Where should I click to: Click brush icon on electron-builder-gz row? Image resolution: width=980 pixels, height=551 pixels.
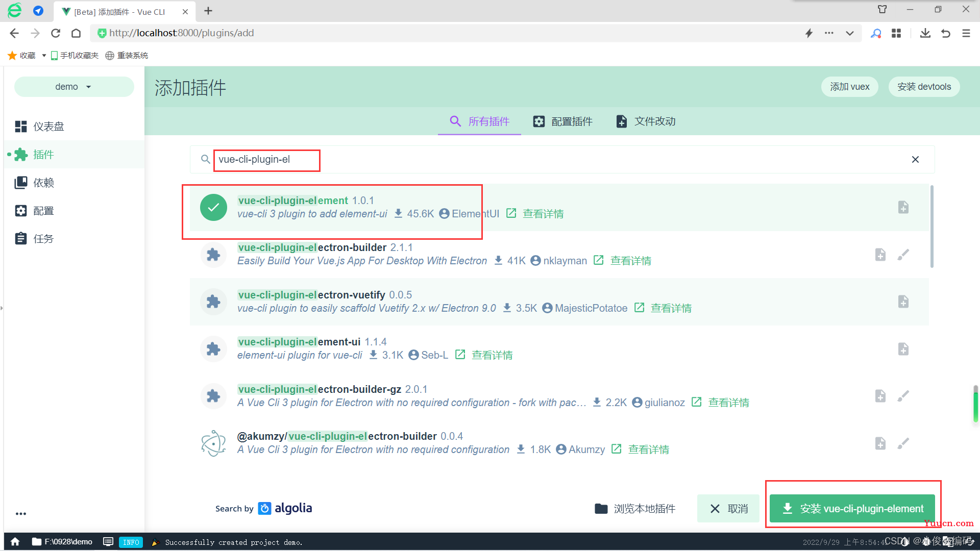(x=903, y=396)
